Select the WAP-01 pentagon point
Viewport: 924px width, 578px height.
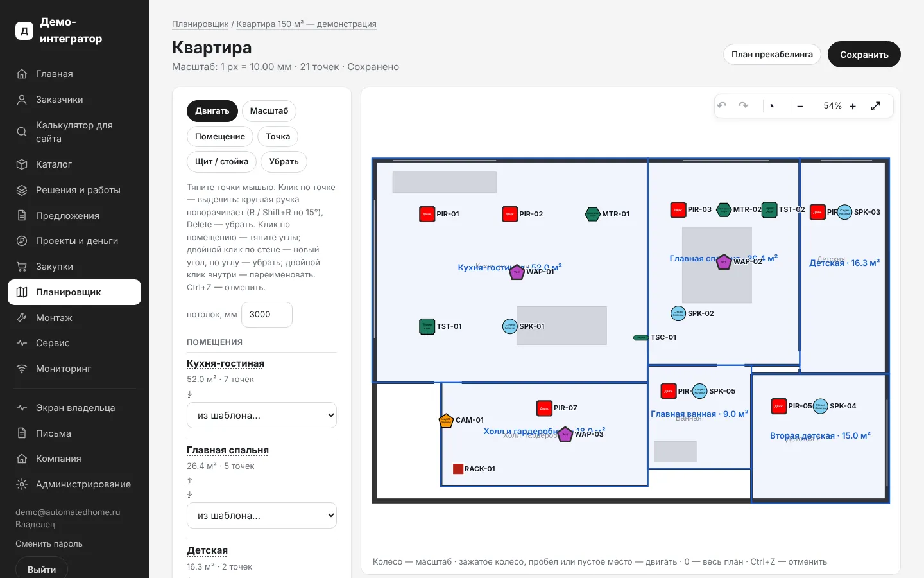click(x=517, y=272)
